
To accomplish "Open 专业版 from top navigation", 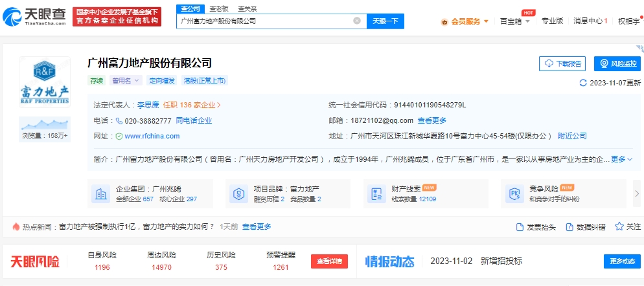I will click(552, 21).
